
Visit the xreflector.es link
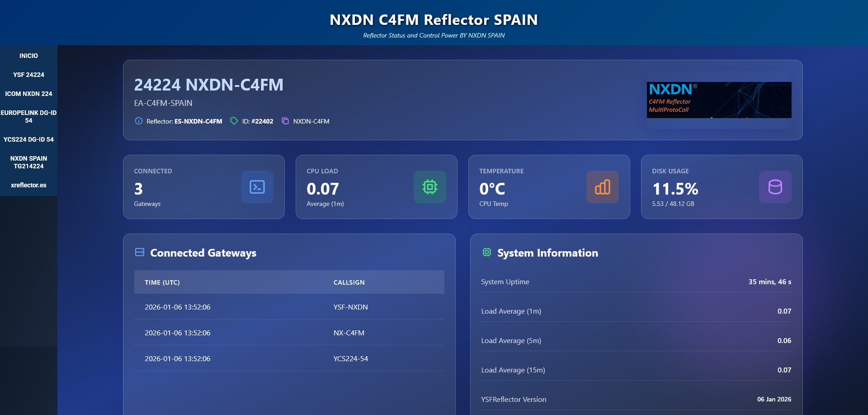click(28, 185)
